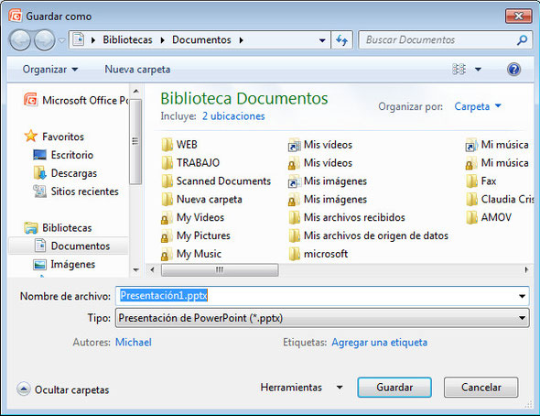Click the search magnifier icon

pyautogui.click(x=522, y=40)
